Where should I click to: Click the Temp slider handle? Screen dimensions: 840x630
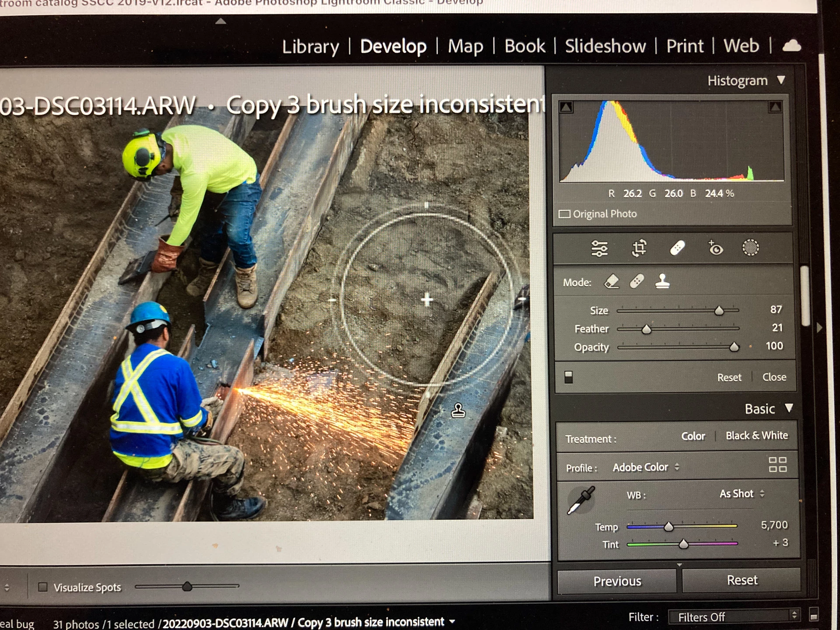pyautogui.click(x=668, y=526)
